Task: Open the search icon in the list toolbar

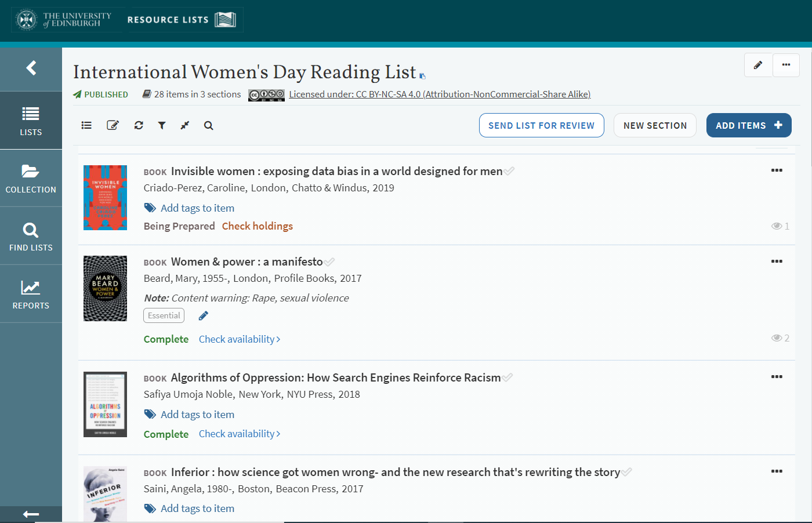Action: (208, 125)
